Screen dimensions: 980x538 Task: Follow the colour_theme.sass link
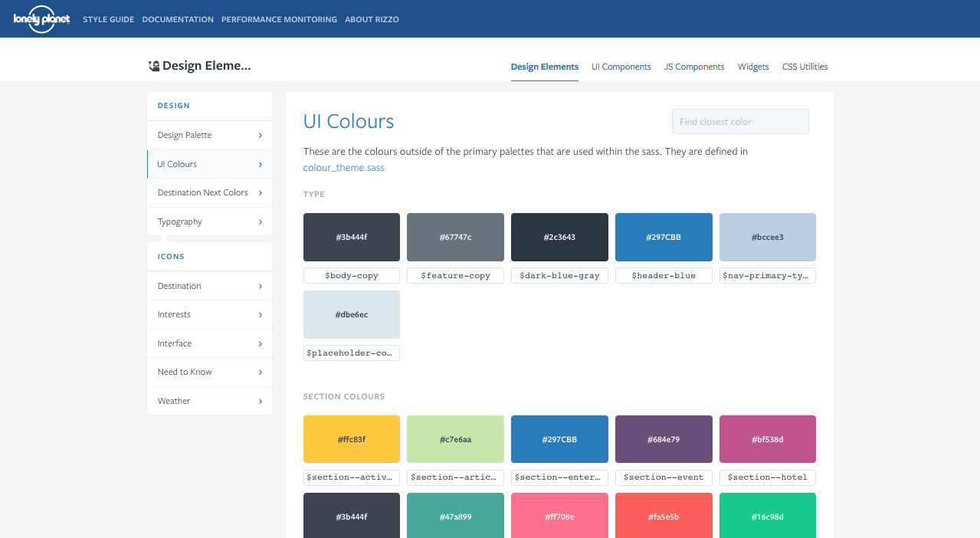pyautogui.click(x=343, y=168)
